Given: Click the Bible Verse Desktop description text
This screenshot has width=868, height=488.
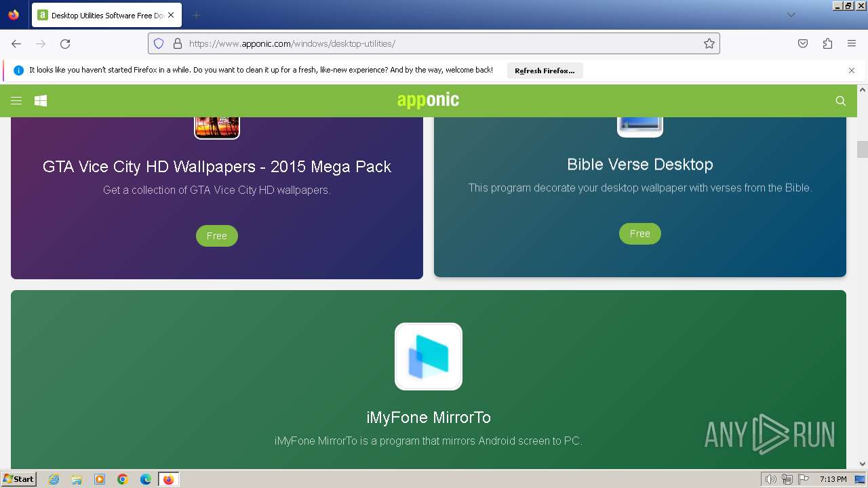Looking at the screenshot, I should [x=640, y=188].
